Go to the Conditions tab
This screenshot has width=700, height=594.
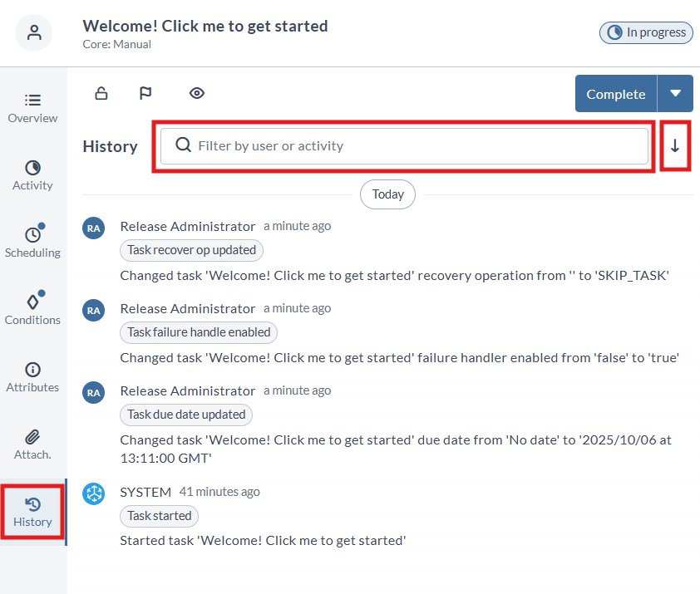pyautogui.click(x=32, y=310)
